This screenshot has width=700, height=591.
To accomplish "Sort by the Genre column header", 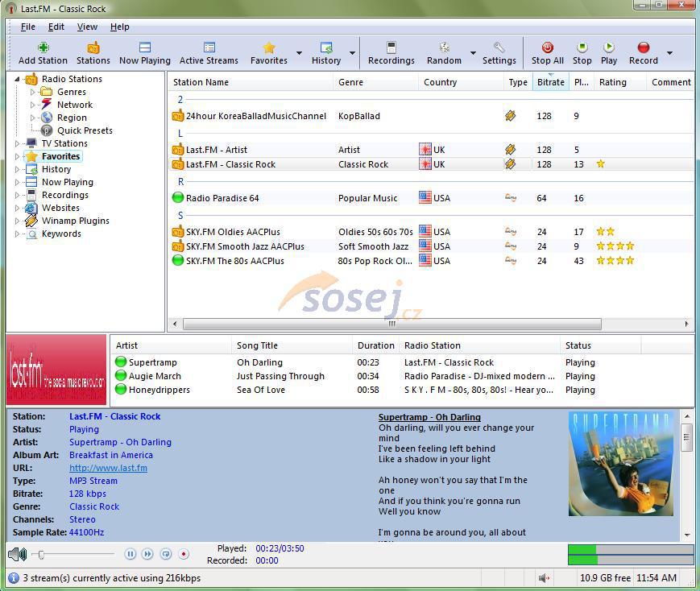I will (375, 82).
